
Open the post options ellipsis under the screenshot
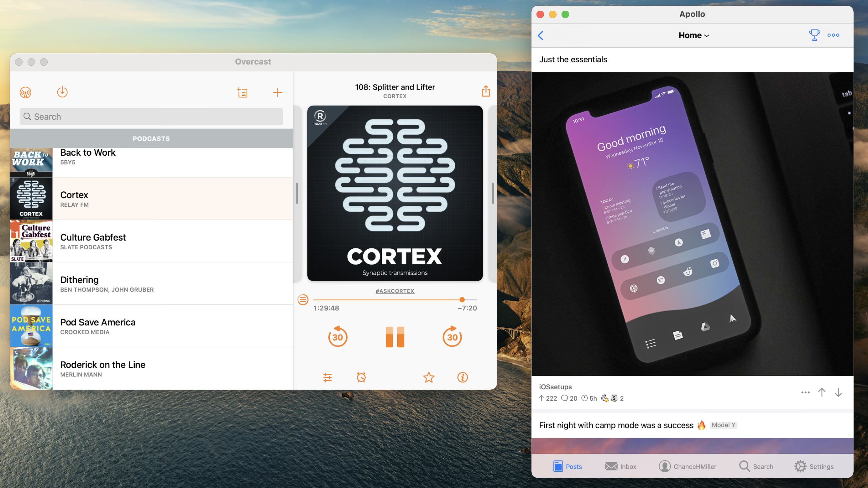805,392
